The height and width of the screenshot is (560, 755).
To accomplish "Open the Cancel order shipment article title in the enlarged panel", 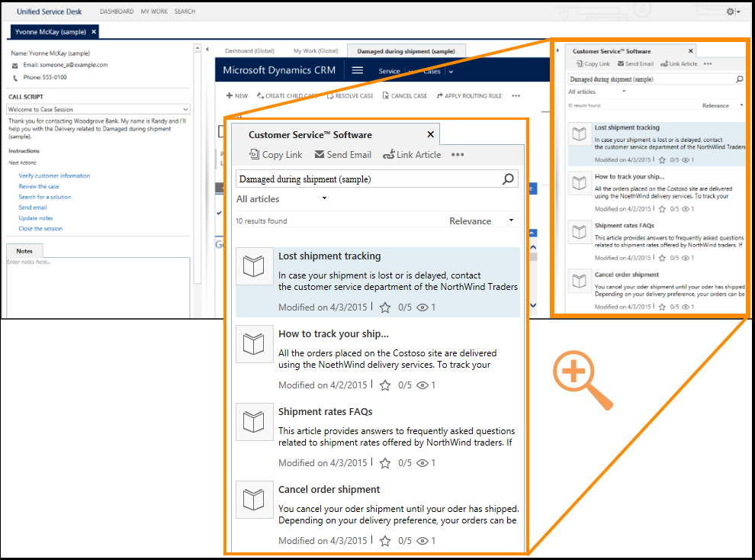I will click(329, 489).
